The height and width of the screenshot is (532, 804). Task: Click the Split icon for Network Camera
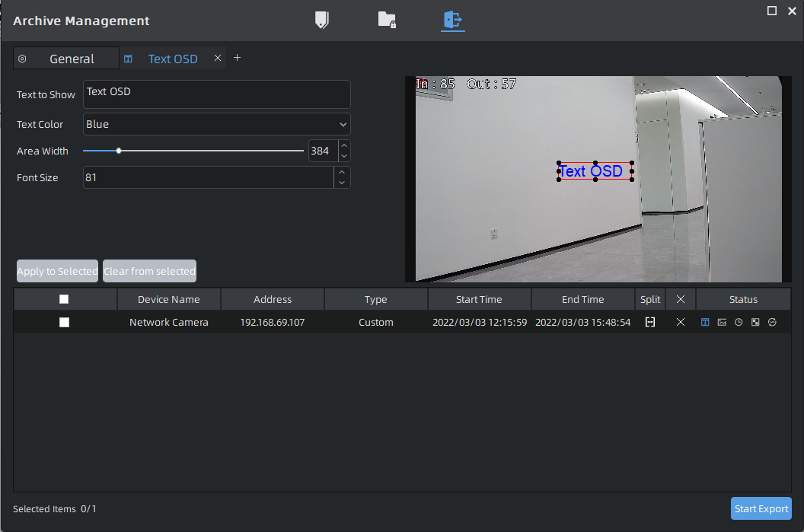(650, 322)
